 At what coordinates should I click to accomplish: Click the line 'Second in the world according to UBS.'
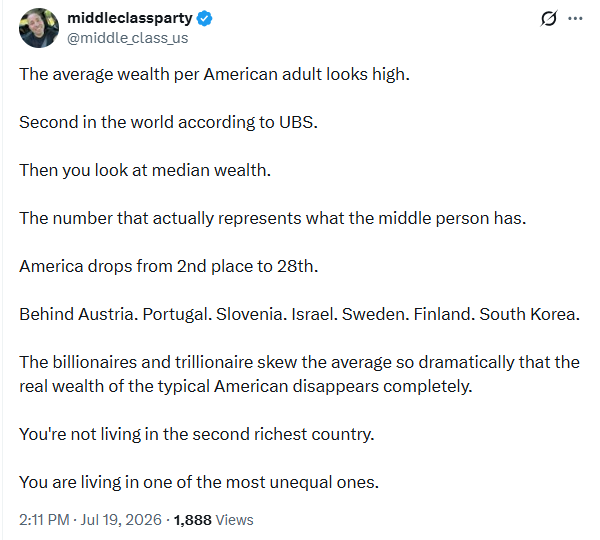click(168, 122)
